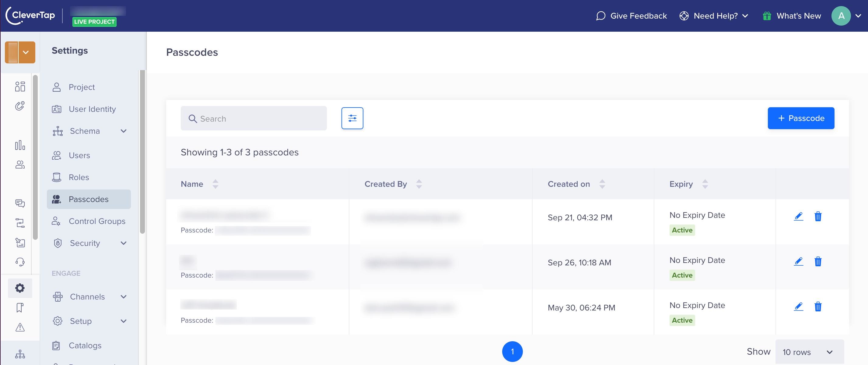Click the CleverTap logo

click(30, 16)
